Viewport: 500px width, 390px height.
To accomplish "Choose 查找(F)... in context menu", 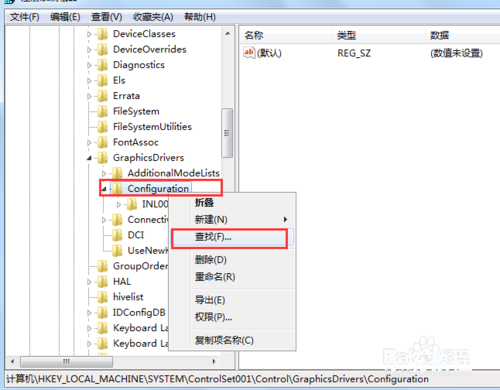I will (x=232, y=237).
